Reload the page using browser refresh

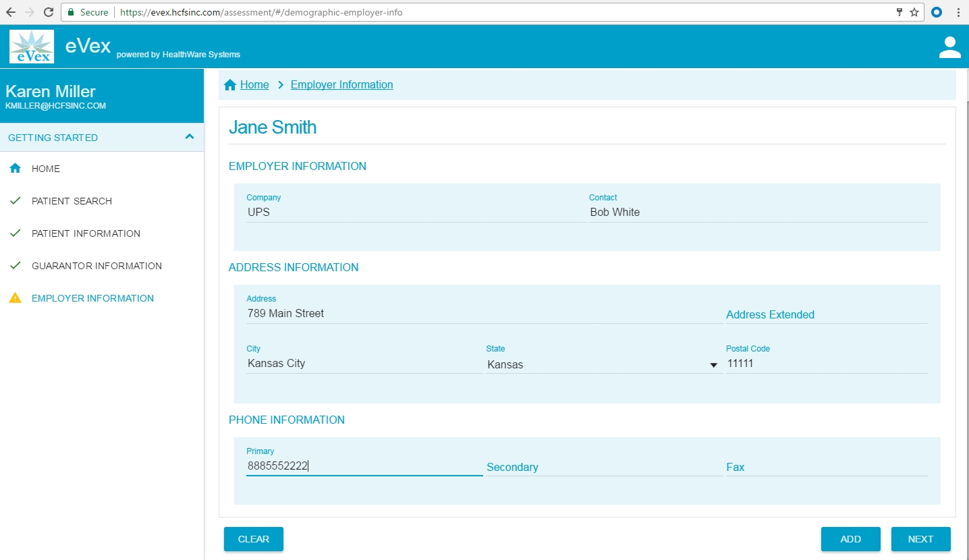[x=49, y=12]
